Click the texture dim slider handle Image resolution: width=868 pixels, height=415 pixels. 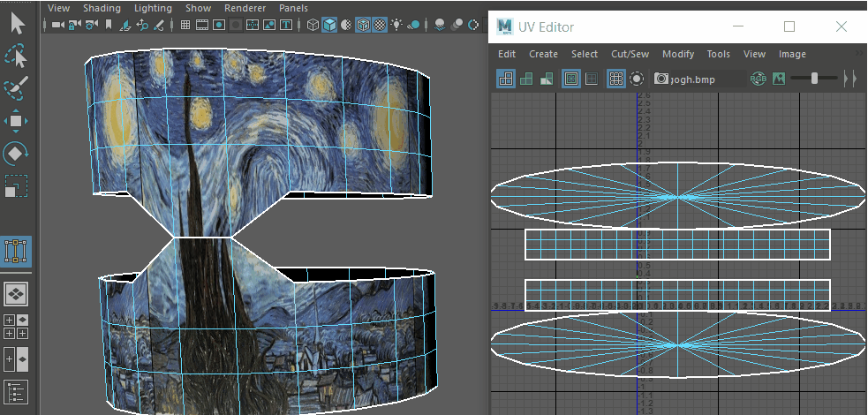[x=814, y=79]
